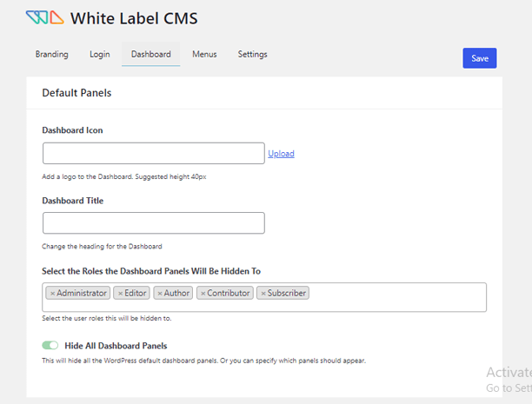Screen dimensions: 532x404
Task: Select the Dashboard tab
Action: coord(150,55)
